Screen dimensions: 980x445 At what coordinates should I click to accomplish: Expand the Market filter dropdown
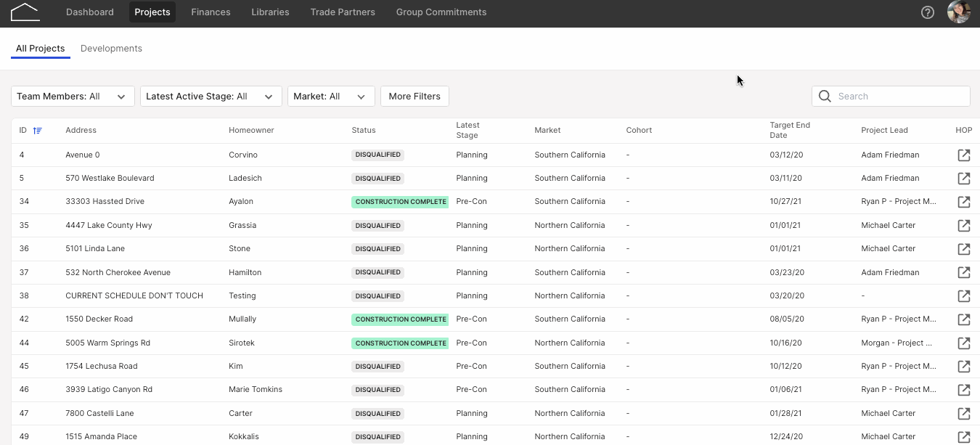331,96
